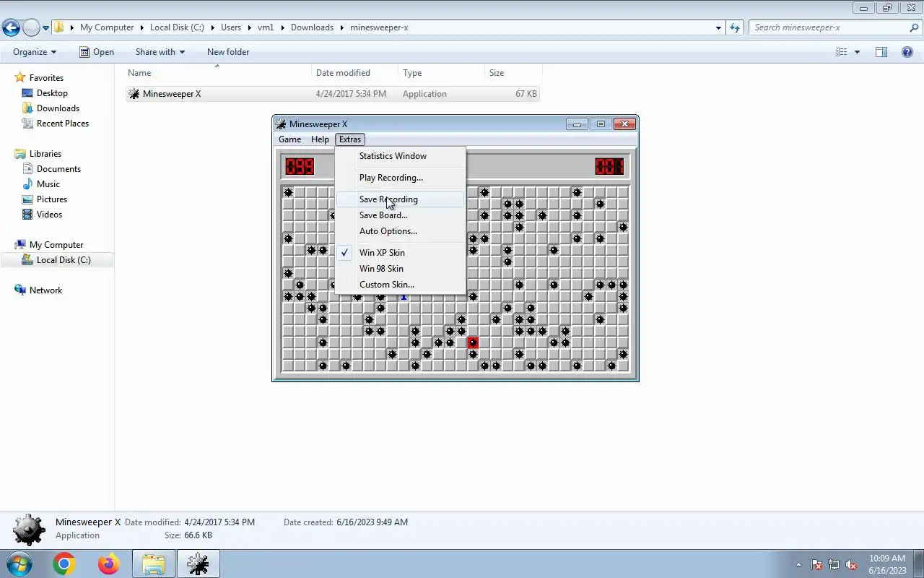Select Libraries in navigation pane

[45, 154]
